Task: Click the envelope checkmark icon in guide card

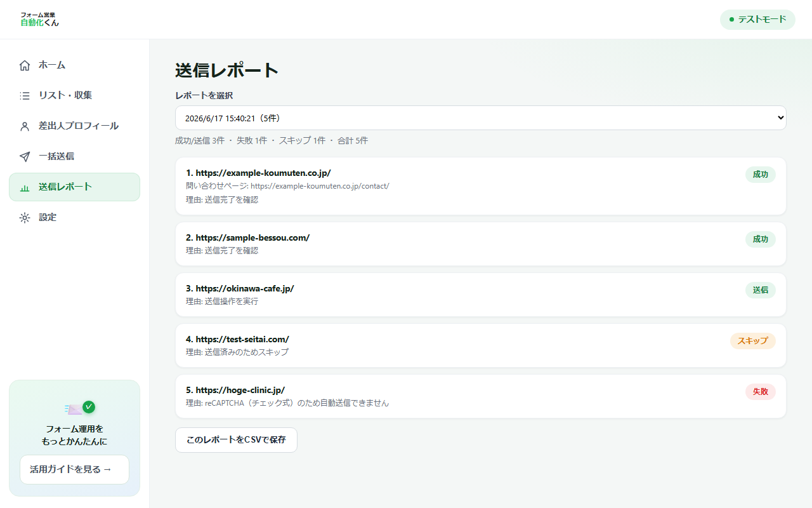Action: 80,408
